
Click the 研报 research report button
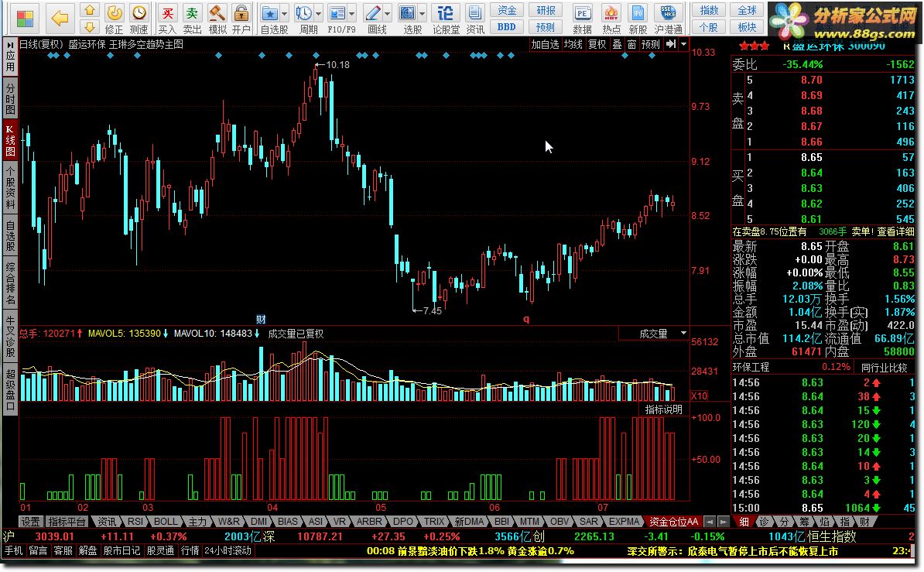pos(546,10)
